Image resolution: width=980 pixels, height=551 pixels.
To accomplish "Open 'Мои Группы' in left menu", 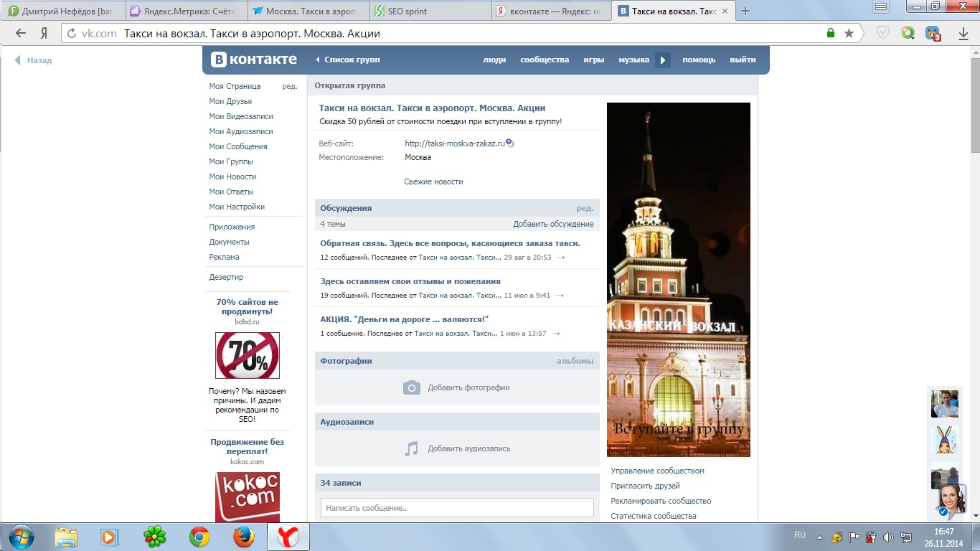I will [x=231, y=161].
